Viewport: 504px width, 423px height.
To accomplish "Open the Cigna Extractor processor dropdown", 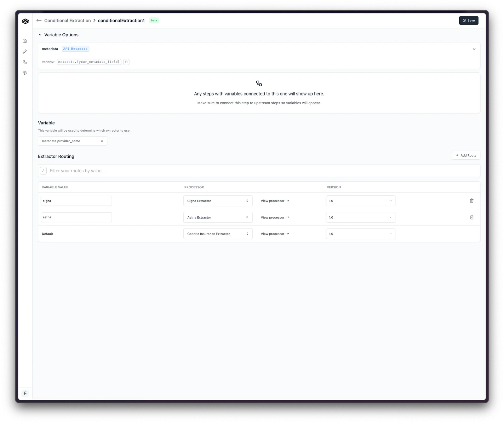I will (x=218, y=201).
